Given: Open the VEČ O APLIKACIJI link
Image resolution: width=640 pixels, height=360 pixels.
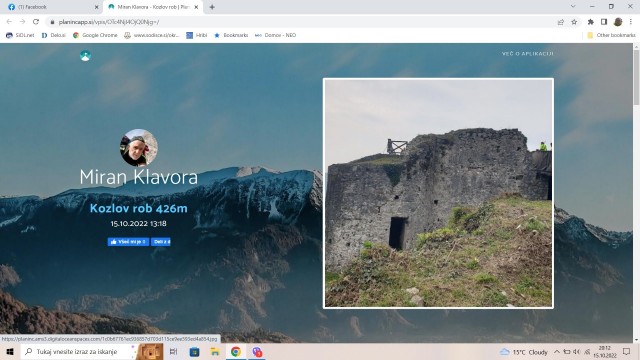Looking at the screenshot, I should (x=527, y=53).
